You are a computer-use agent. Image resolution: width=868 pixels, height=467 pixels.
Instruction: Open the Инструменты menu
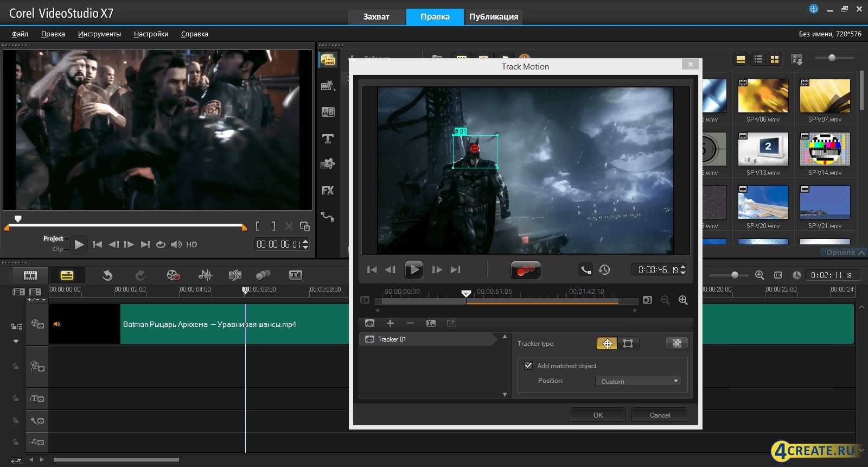[x=99, y=34]
